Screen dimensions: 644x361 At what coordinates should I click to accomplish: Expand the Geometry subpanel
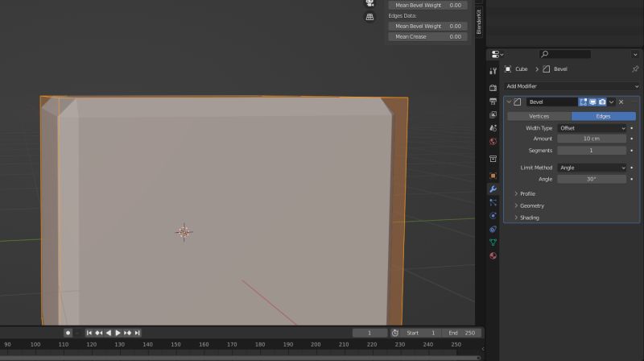(x=530, y=205)
